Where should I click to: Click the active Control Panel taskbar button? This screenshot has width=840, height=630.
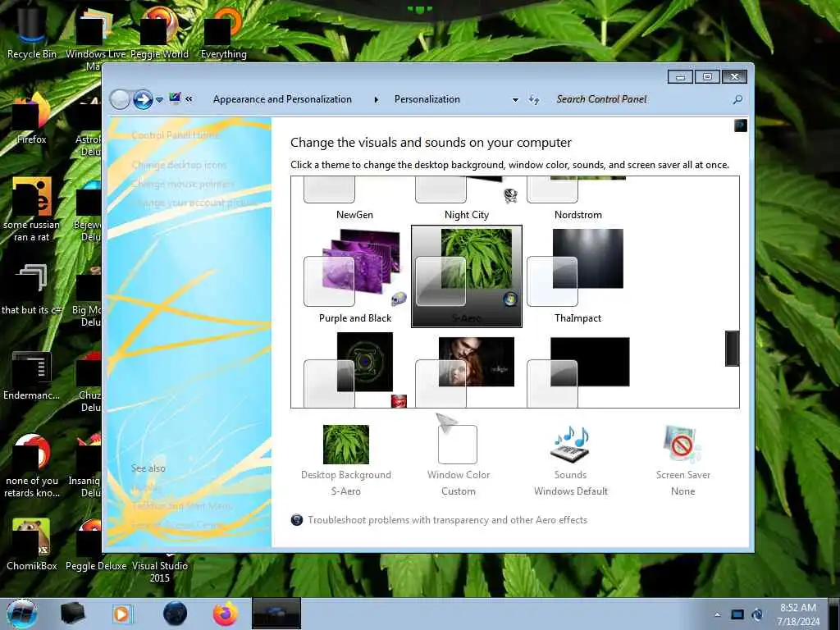(x=276, y=614)
